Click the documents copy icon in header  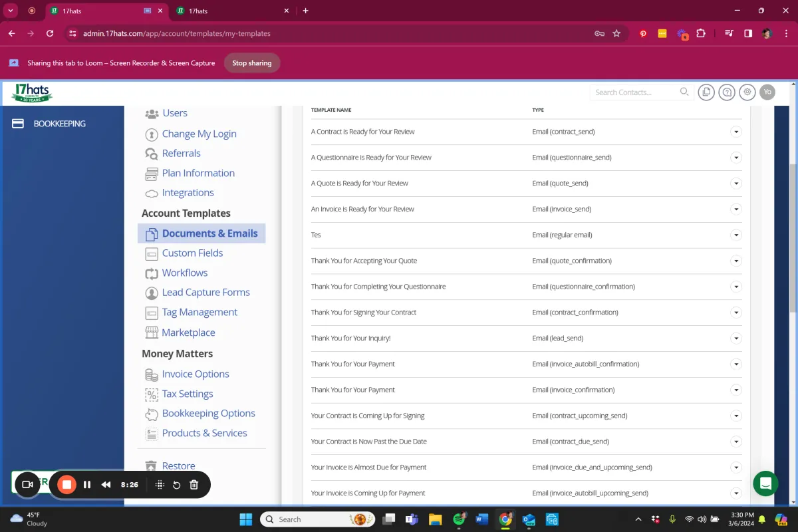click(x=706, y=92)
